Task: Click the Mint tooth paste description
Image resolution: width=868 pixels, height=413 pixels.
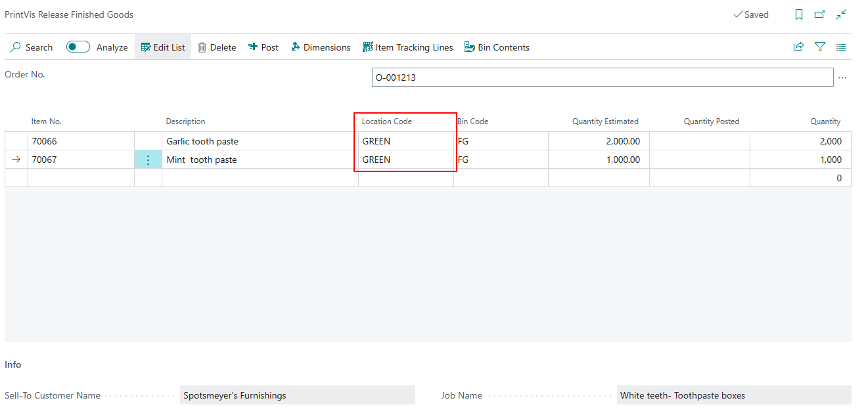Action: point(260,160)
